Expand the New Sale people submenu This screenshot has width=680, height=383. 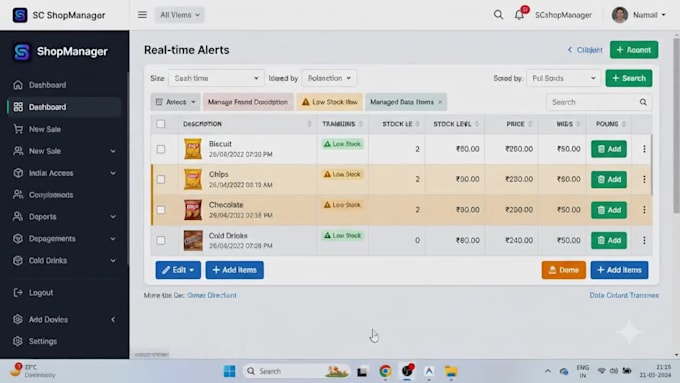[113, 151]
